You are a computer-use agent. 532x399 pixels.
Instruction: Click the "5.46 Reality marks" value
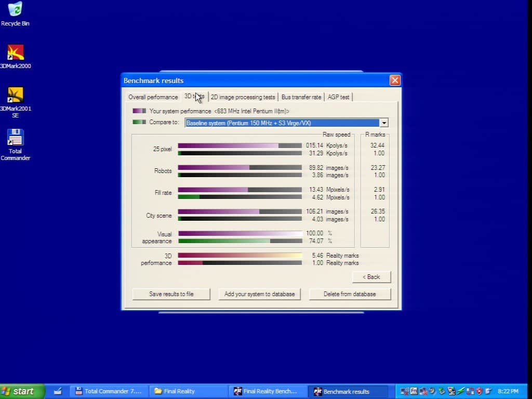point(335,256)
